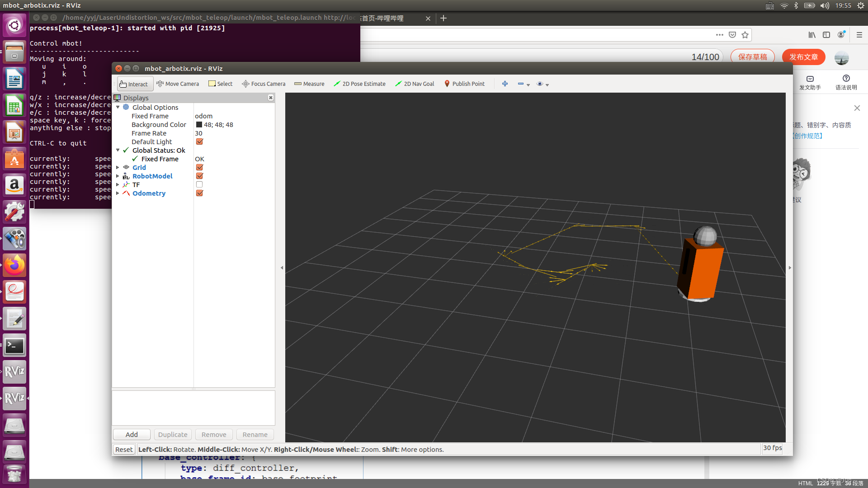The image size is (868, 488).
Task: Expand the Odometry tree item
Action: [118, 193]
